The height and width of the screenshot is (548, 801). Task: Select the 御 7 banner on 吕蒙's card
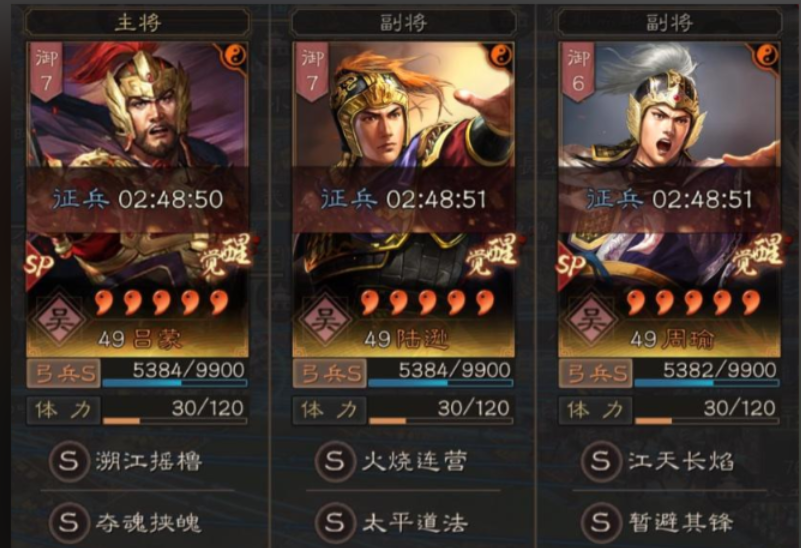[x=46, y=72]
